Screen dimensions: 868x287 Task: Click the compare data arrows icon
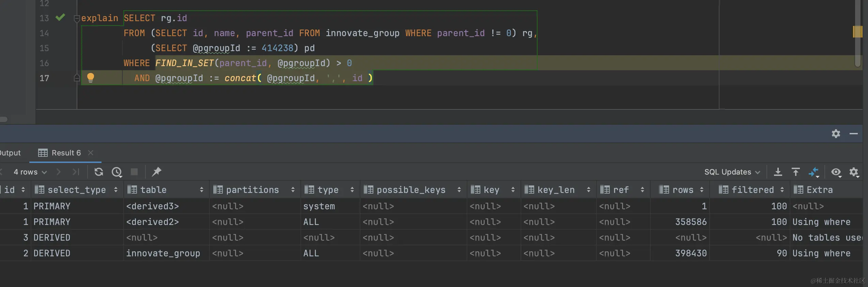pos(813,172)
